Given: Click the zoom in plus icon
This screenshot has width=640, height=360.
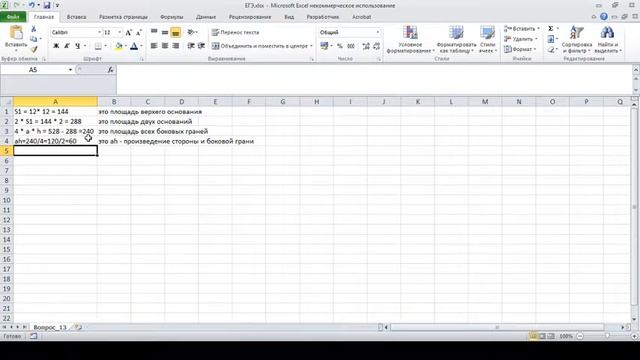Looking at the screenshot, I should pyautogui.click(x=634, y=336).
